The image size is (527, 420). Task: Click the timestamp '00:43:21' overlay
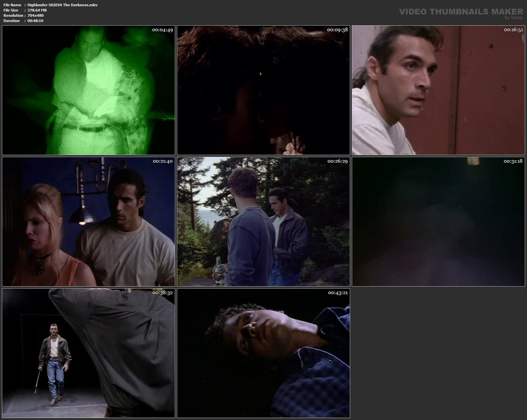[x=338, y=293]
